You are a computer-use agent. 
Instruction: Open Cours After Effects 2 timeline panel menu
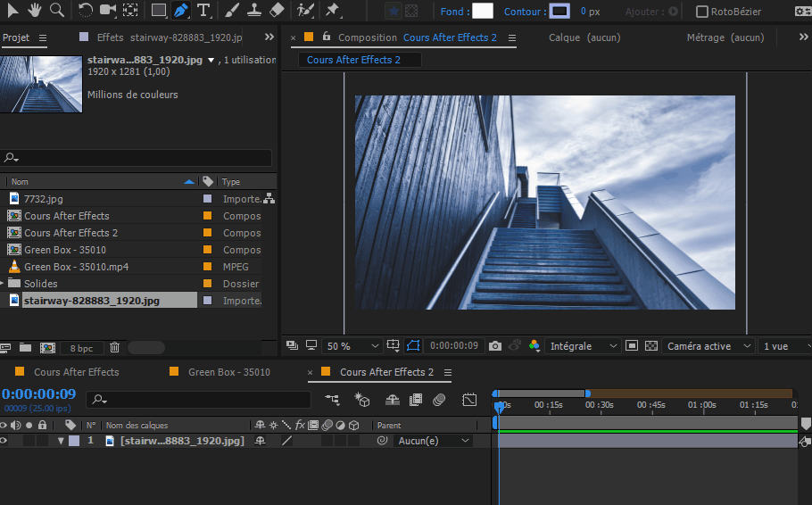[448, 372]
